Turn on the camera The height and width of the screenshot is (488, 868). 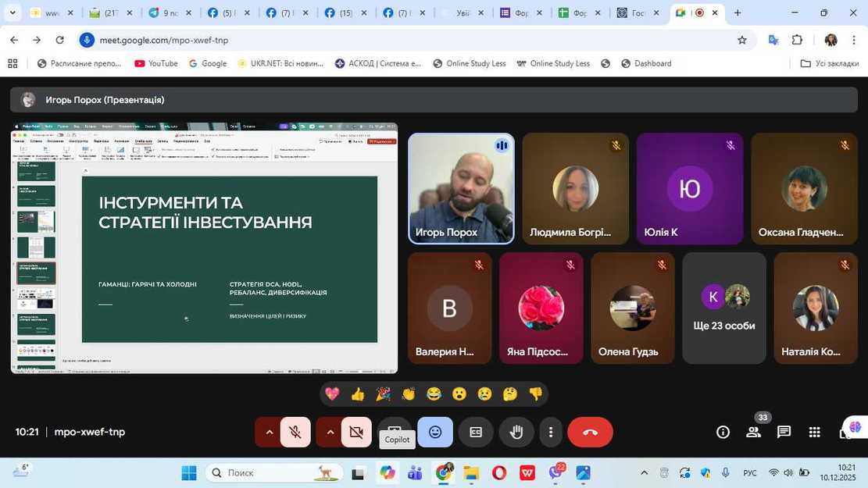[x=356, y=432]
